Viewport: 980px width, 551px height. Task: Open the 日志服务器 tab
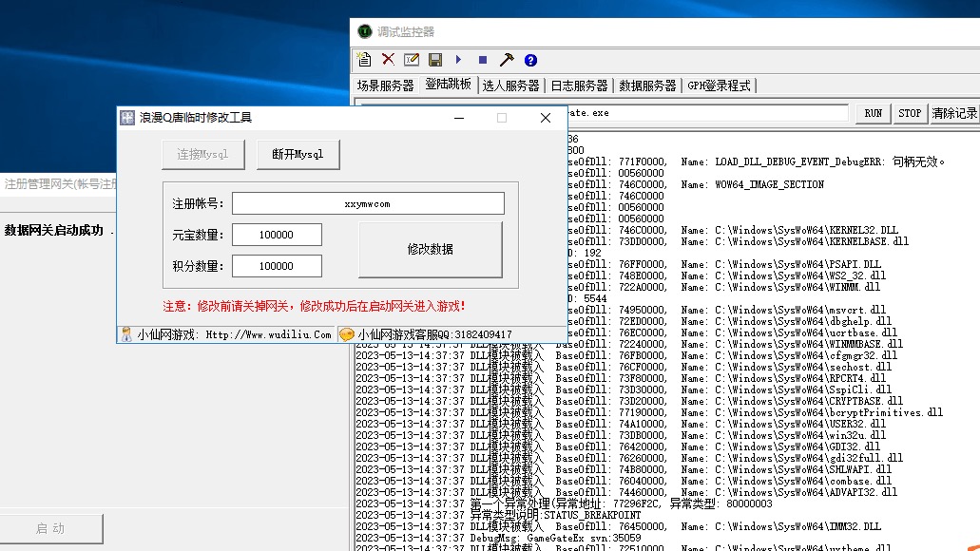tap(579, 85)
